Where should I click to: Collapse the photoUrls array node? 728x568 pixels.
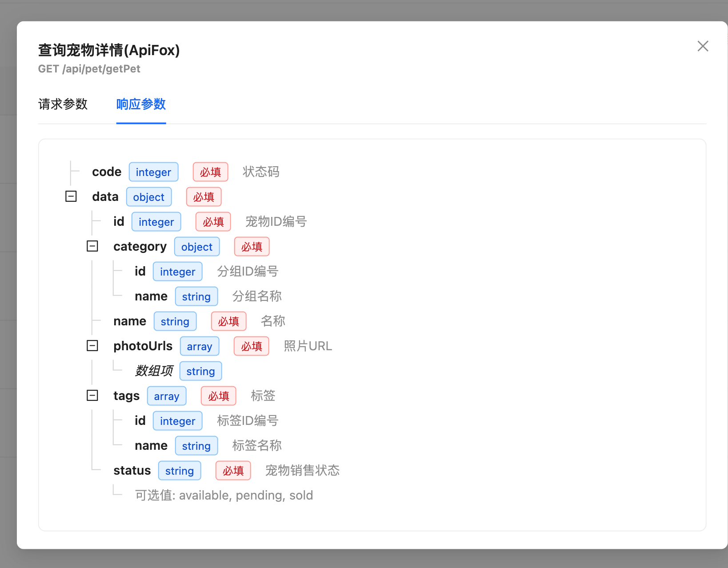point(92,346)
